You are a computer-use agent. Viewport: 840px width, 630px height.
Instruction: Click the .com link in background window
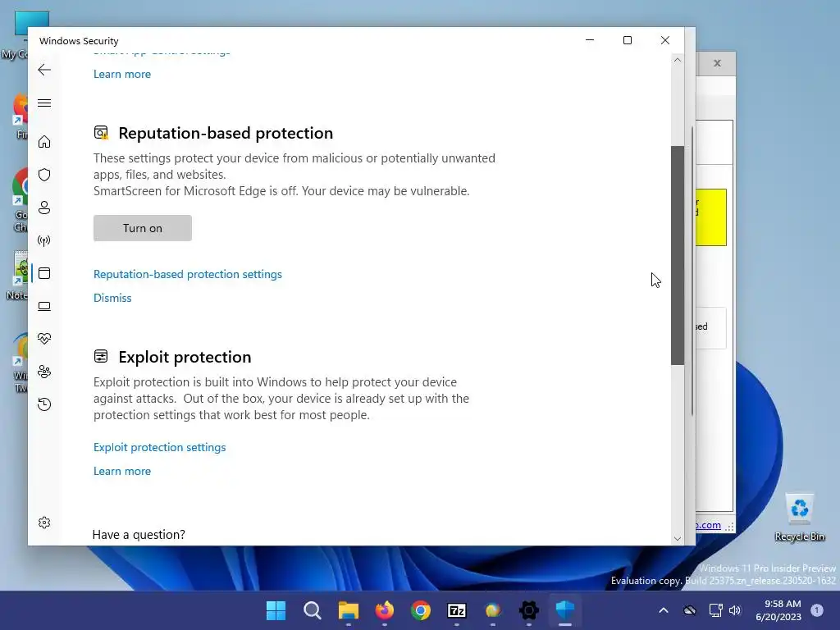[708, 525]
